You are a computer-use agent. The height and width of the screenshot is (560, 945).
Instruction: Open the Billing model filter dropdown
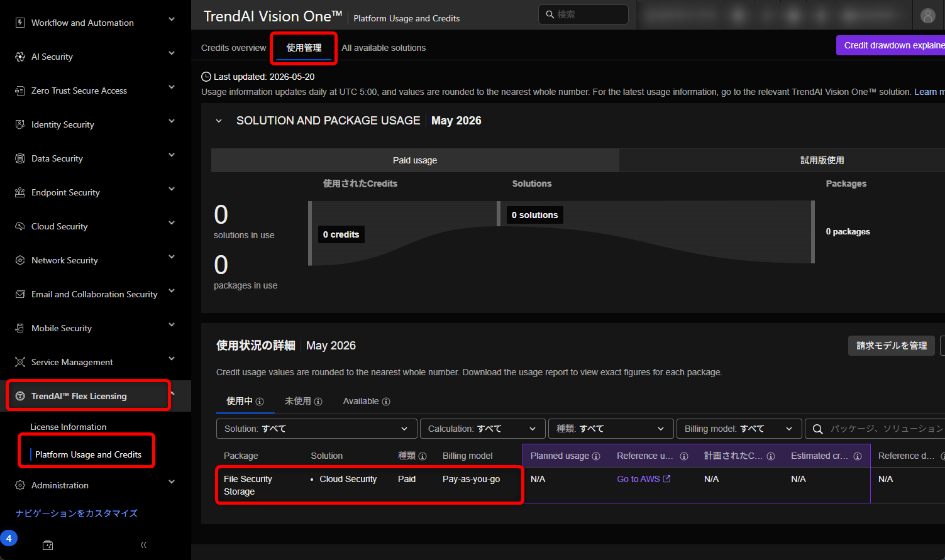tap(739, 429)
